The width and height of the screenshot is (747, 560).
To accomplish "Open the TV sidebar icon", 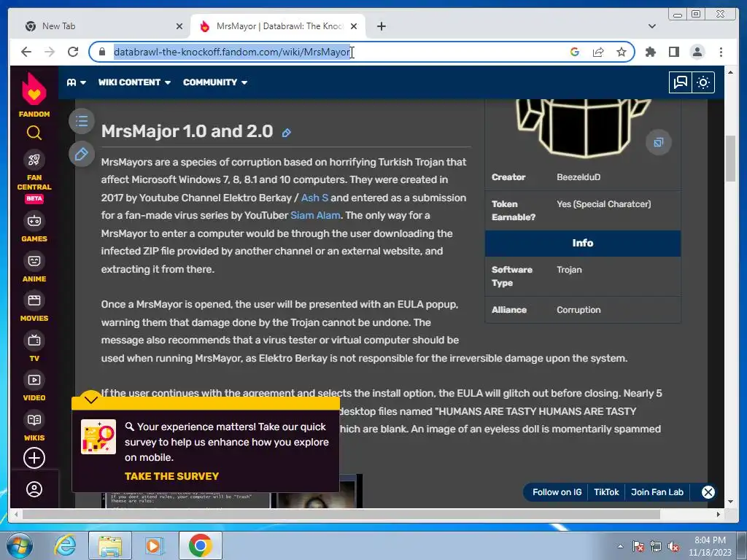I will pos(34,341).
